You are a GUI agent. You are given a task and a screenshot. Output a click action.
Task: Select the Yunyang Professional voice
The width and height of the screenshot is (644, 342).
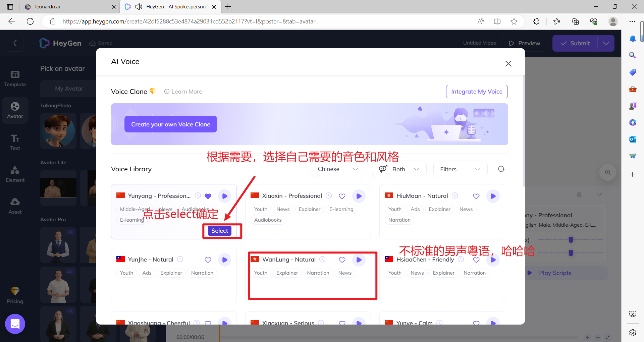pos(220,231)
